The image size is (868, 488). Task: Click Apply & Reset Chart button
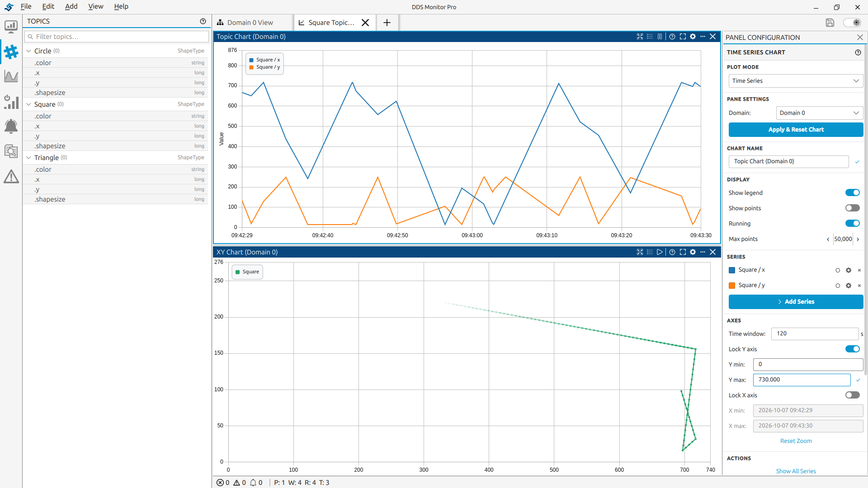click(x=796, y=130)
